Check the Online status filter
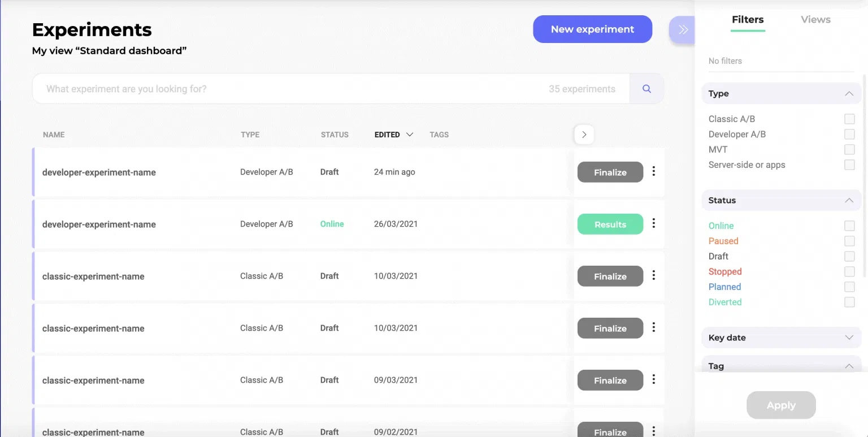The height and width of the screenshot is (437, 868). (849, 226)
